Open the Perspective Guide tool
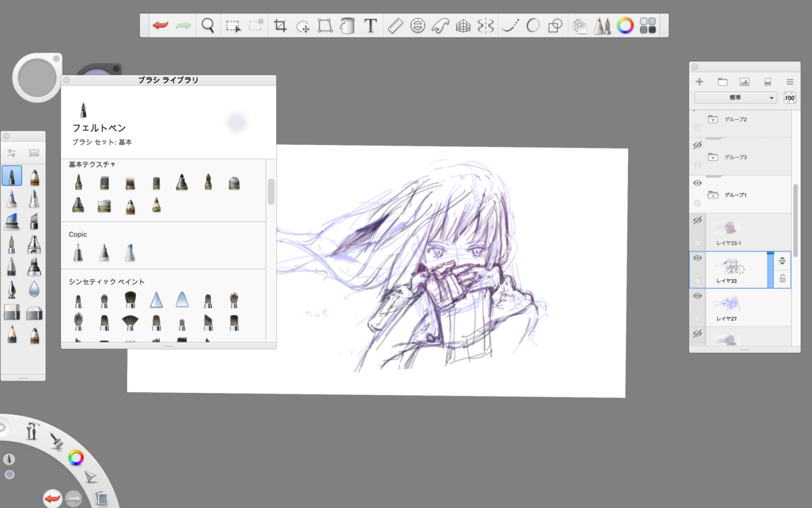 pos(463,26)
